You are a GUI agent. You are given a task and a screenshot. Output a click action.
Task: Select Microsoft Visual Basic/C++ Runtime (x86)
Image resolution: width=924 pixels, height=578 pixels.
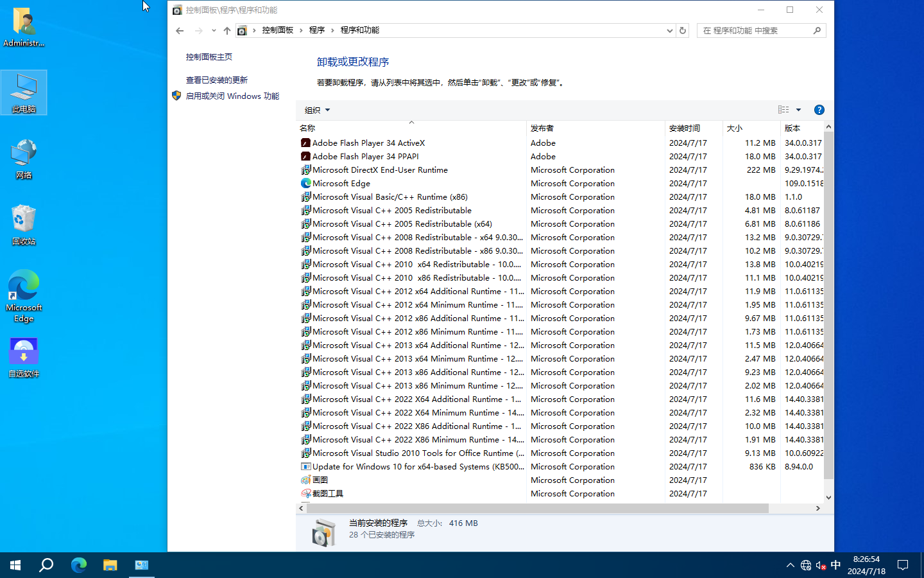pos(389,197)
